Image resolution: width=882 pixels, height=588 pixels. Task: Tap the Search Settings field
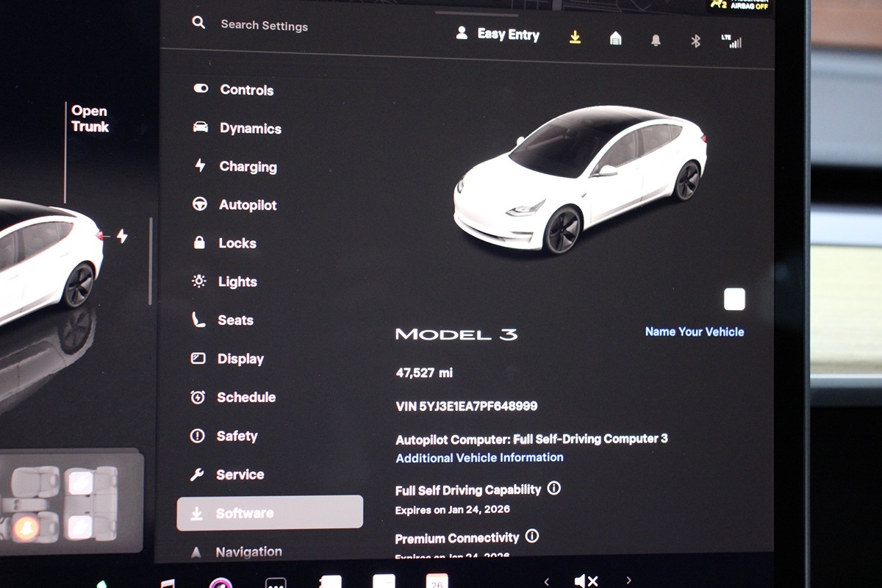point(264,25)
